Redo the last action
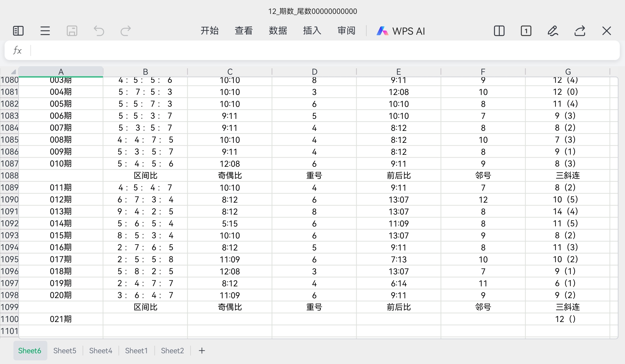This screenshot has height=364, width=625. click(x=125, y=31)
